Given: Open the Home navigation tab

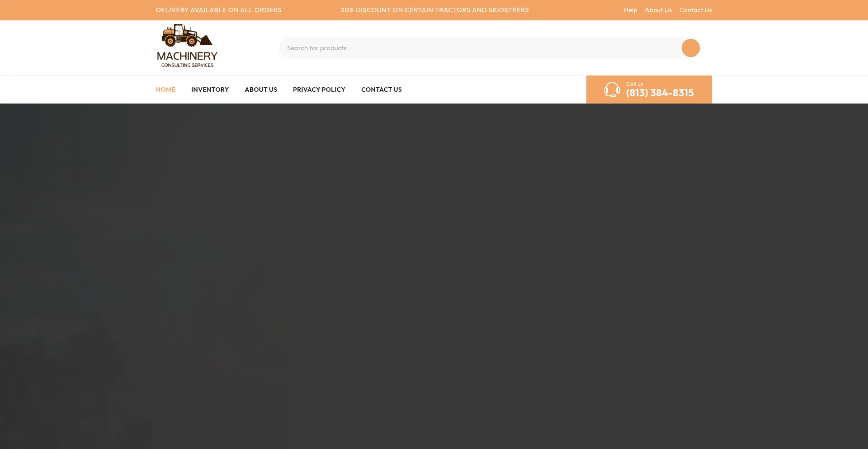Looking at the screenshot, I should (x=165, y=90).
